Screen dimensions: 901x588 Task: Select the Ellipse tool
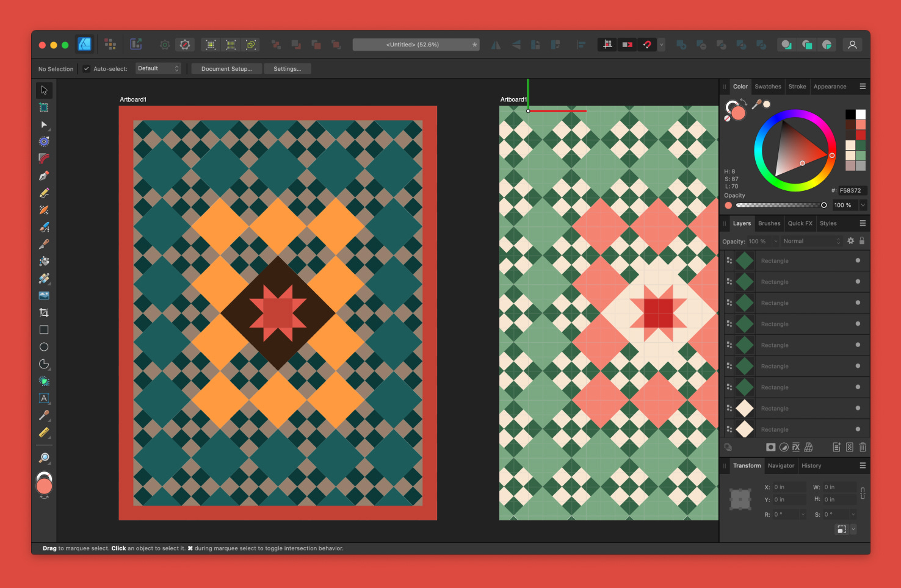43,346
